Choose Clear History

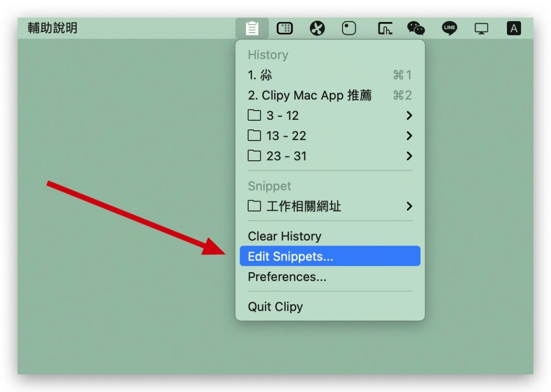coord(330,236)
